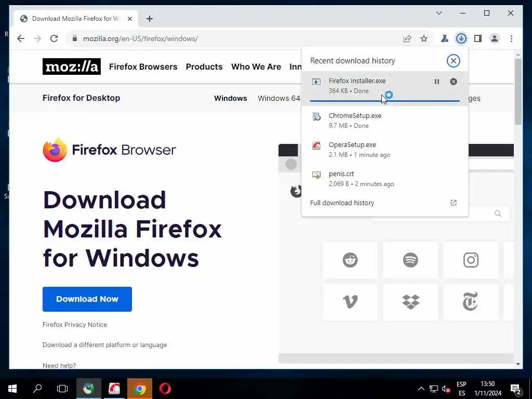The width and height of the screenshot is (532, 399).
Task: Click the page vertical scrollbar thumb
Action: pyautogui.click(x=518, y=91)
